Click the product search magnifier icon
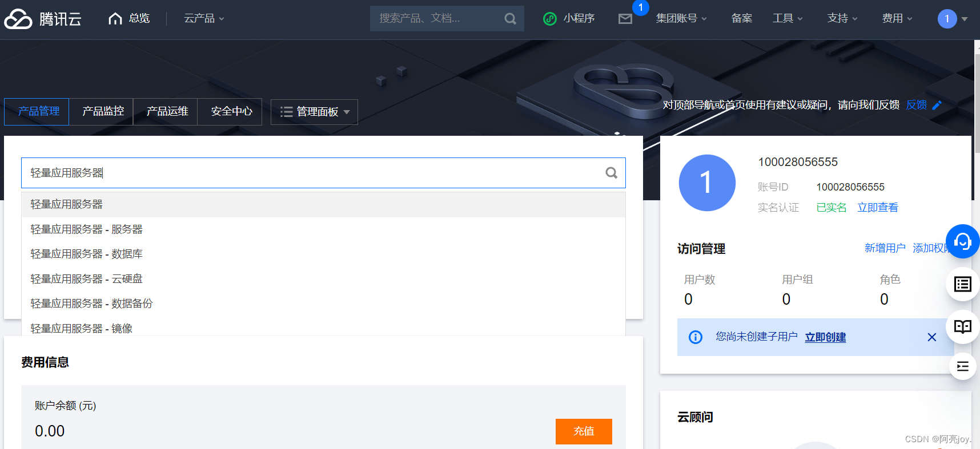 tap(611, 173)
